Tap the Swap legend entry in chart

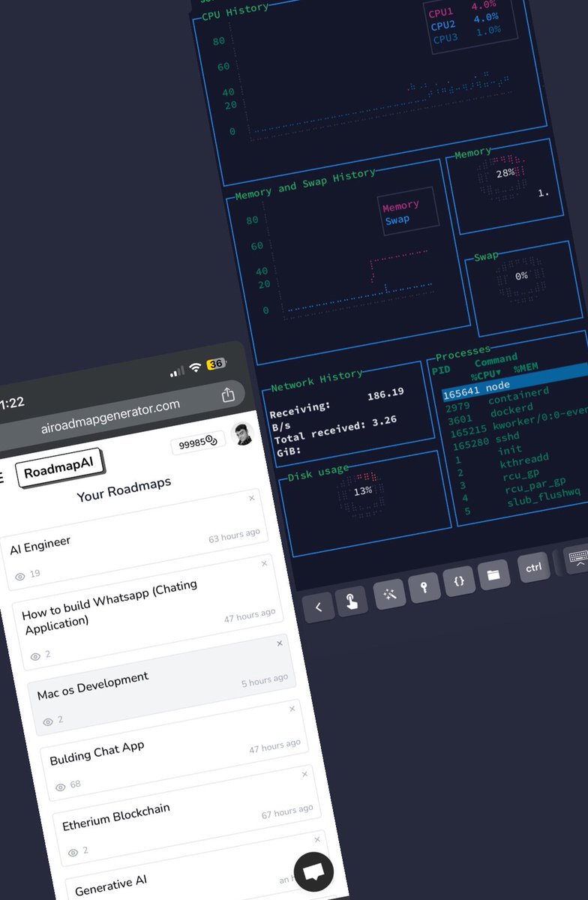click(x=397, y=220)
